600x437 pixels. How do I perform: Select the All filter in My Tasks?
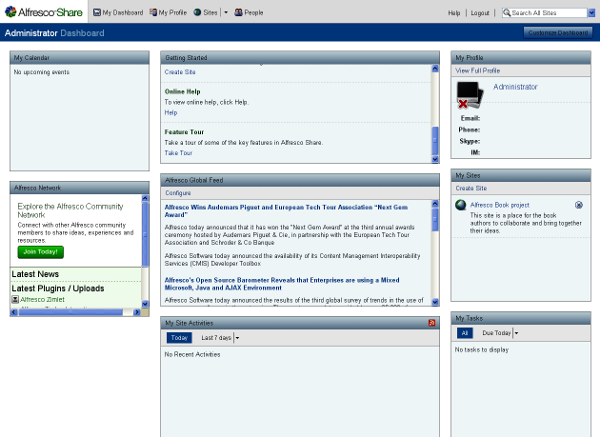point(465,333)
